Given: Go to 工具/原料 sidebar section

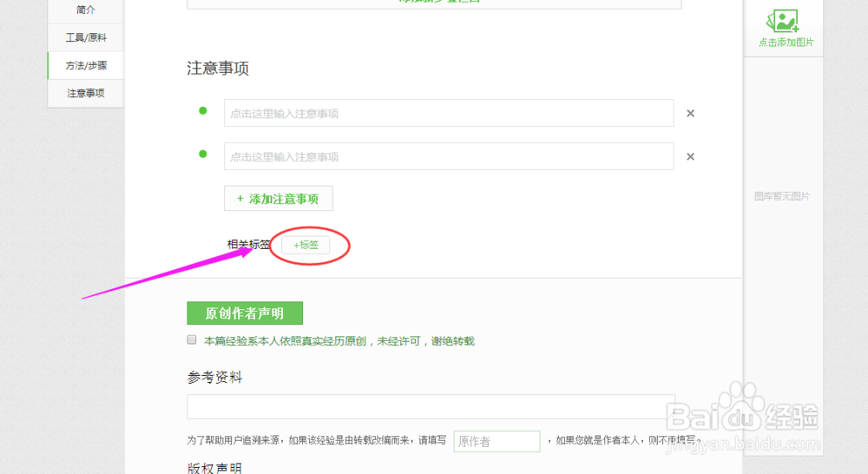Looking at the screenshot, I should coord(86,37).
